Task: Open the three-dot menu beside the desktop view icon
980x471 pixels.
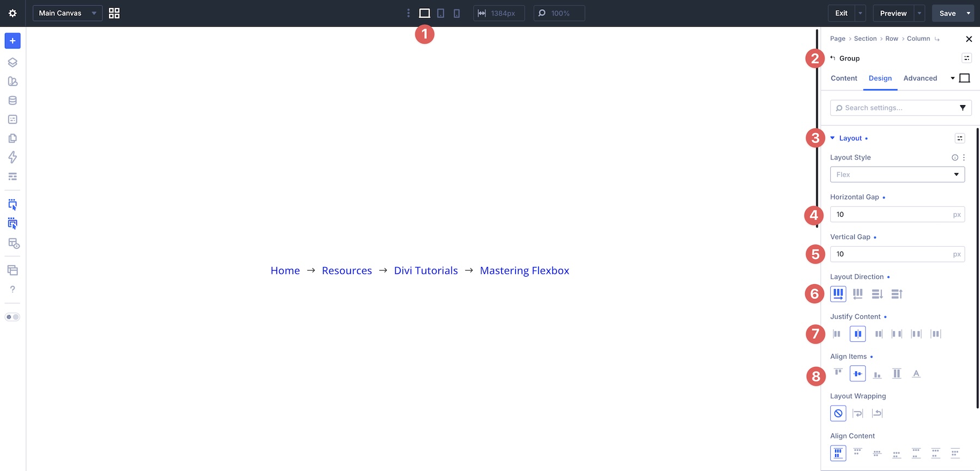Action: click(x=408, y=13)
